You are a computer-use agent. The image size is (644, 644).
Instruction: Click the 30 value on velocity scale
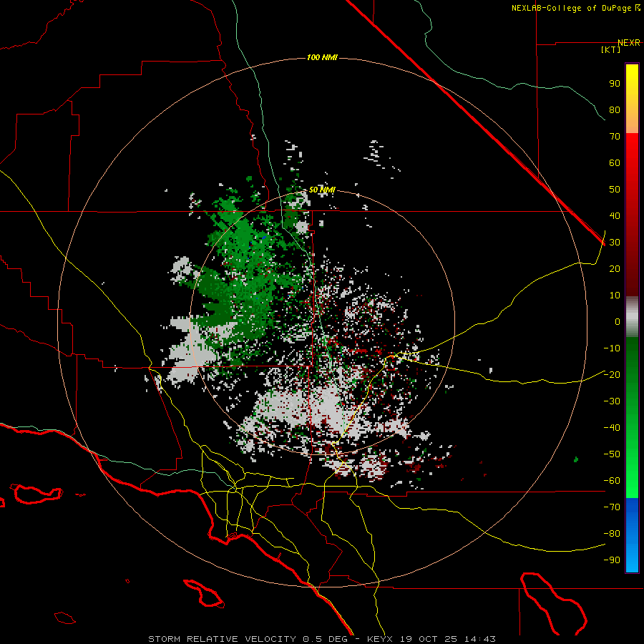point(615,243)
